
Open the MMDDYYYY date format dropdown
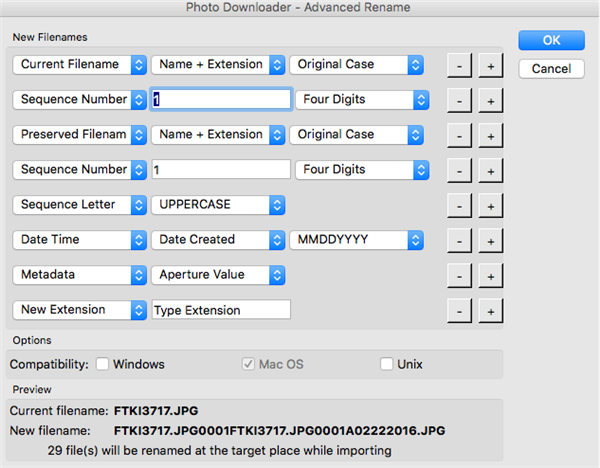point(357,240)
